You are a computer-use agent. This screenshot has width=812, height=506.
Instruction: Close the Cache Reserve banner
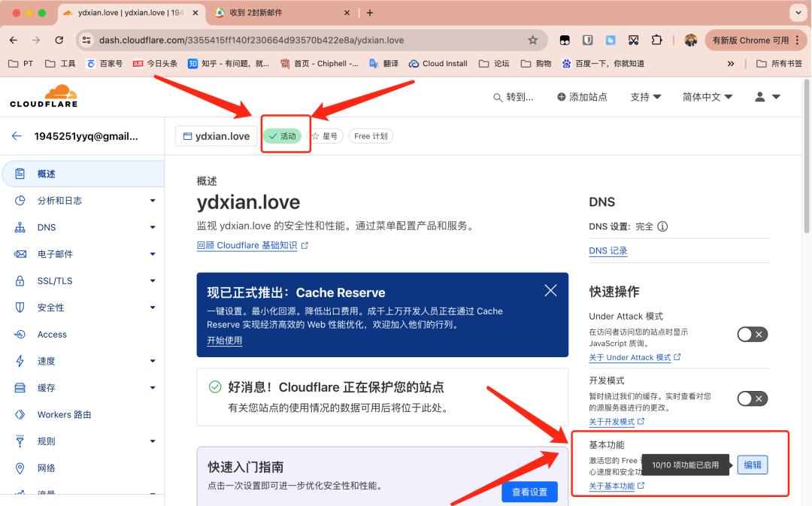[x=550, y=290]
